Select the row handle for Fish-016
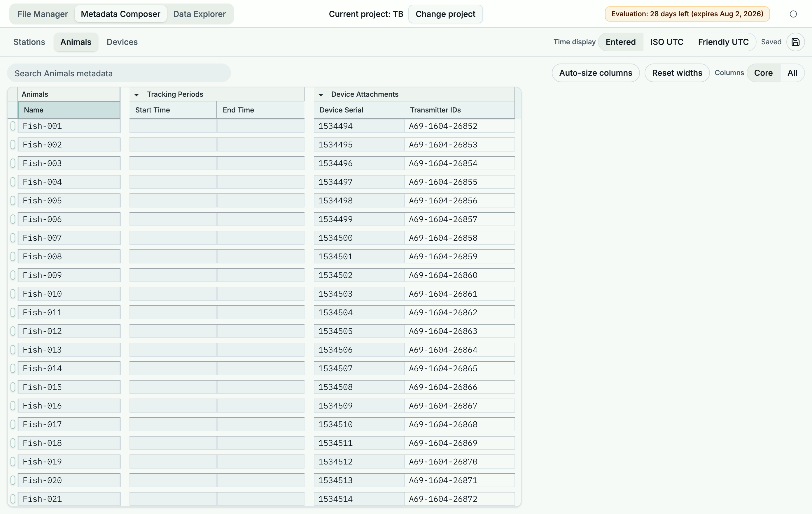The width and height of the screenshot is (812, 514). [13, 406]
